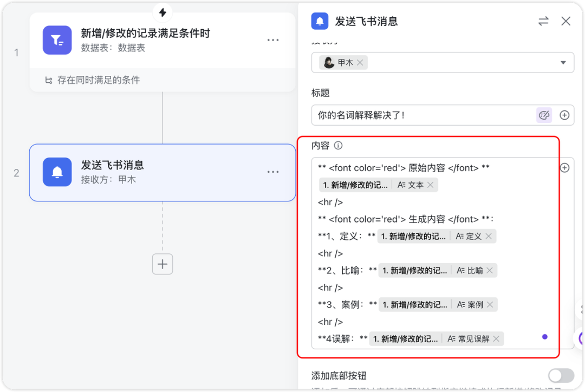585x392 pixels.
Task: Add a new step with plus button
Action: pos(162,264)
